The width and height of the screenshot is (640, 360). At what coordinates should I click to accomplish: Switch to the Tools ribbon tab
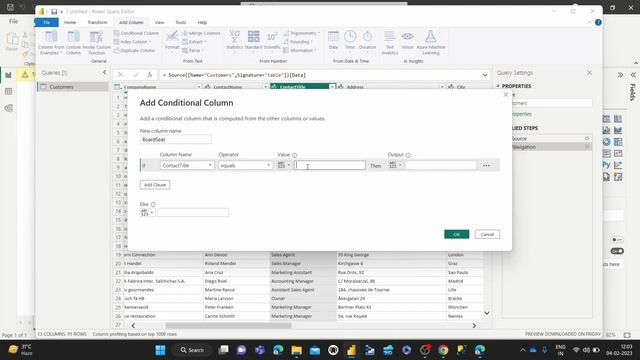pos(181,22)
